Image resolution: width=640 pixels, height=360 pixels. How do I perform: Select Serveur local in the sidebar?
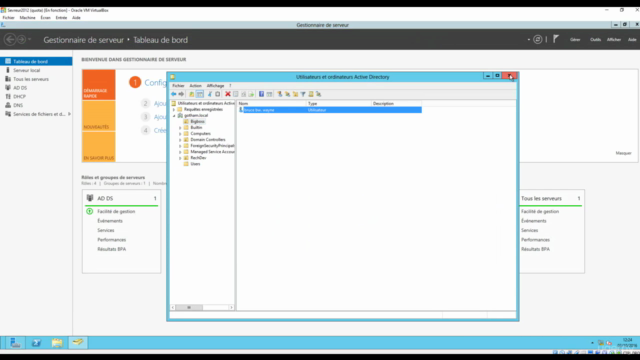(x=27, y=71)
